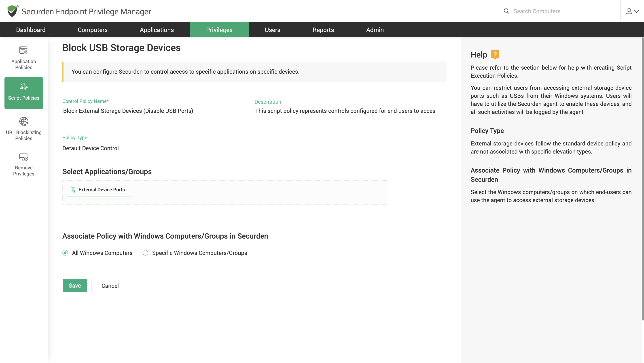Switch to the Applications tab
Viewport: 644px width, 363px height.
click(x=157, y=30)
